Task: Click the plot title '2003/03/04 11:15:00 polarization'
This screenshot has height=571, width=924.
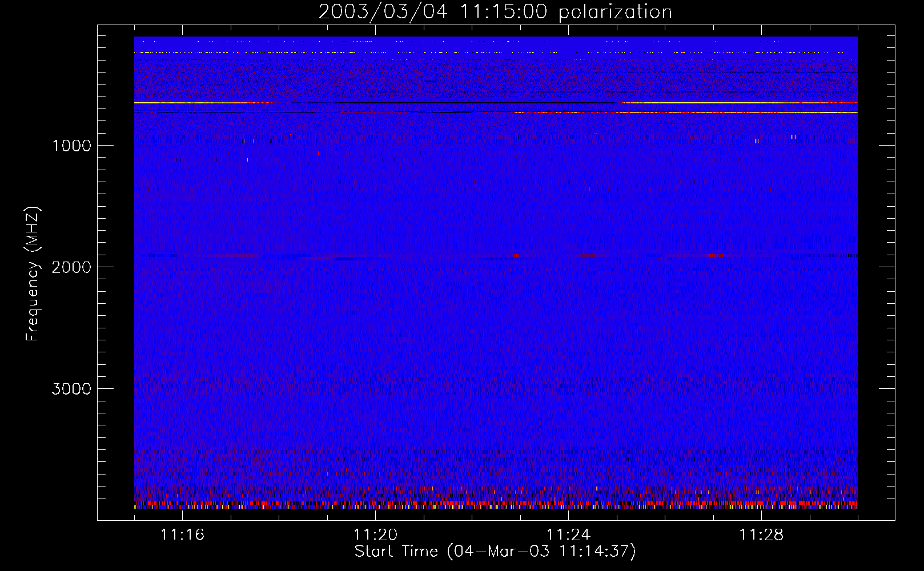Action: pyautogui.click(x=495, y=11)
